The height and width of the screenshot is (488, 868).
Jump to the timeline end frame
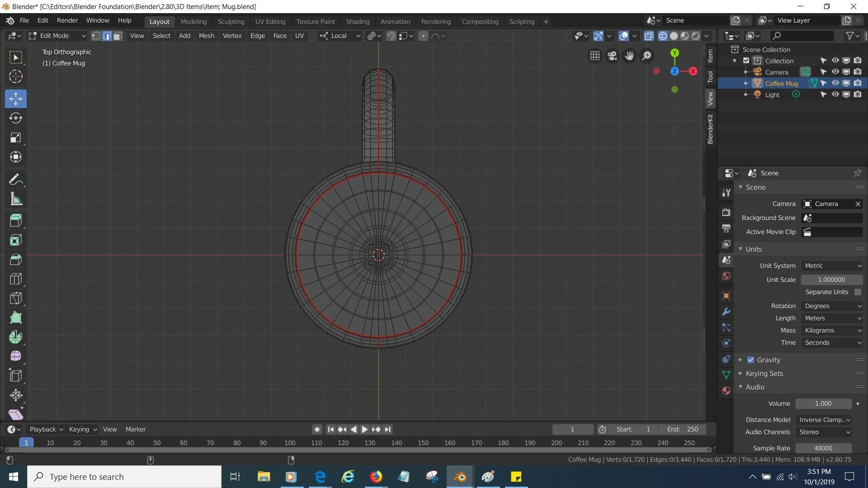point(388,430)
